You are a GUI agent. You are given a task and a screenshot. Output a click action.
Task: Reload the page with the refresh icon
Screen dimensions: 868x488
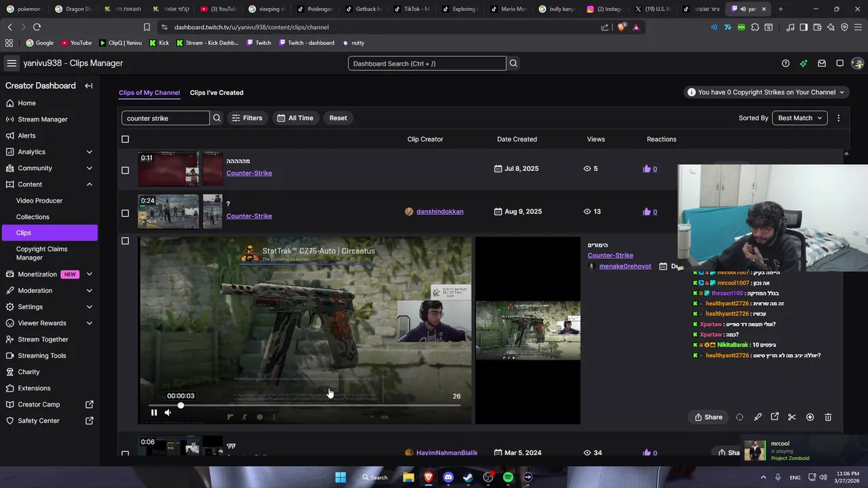coord(37,27)
